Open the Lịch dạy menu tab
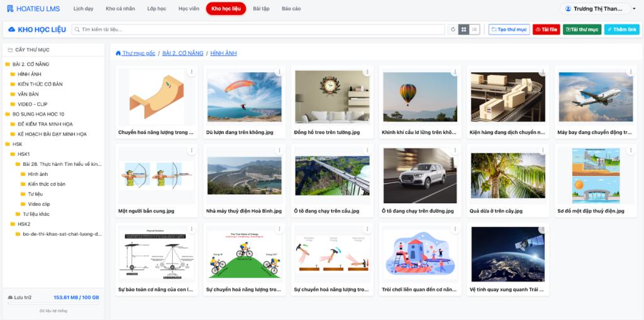This screenshot has width=644, height=320. (83, 9)
